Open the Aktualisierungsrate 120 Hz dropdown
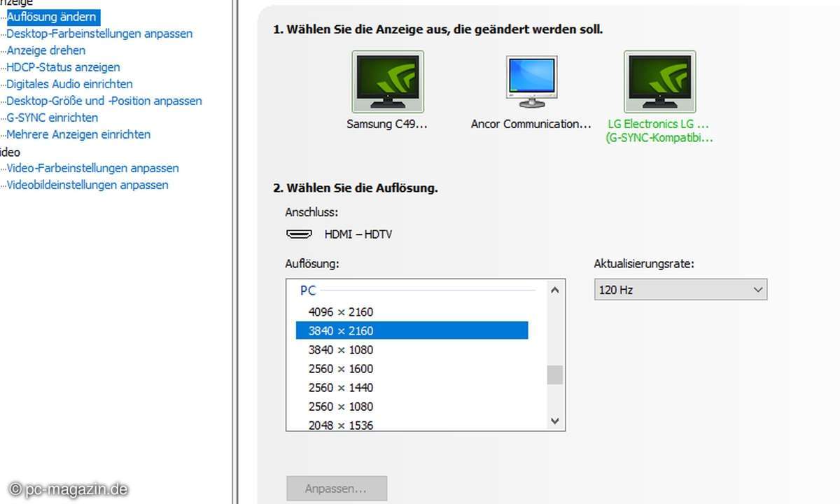This screenshot has height=504, width=840. coord(680,289)
